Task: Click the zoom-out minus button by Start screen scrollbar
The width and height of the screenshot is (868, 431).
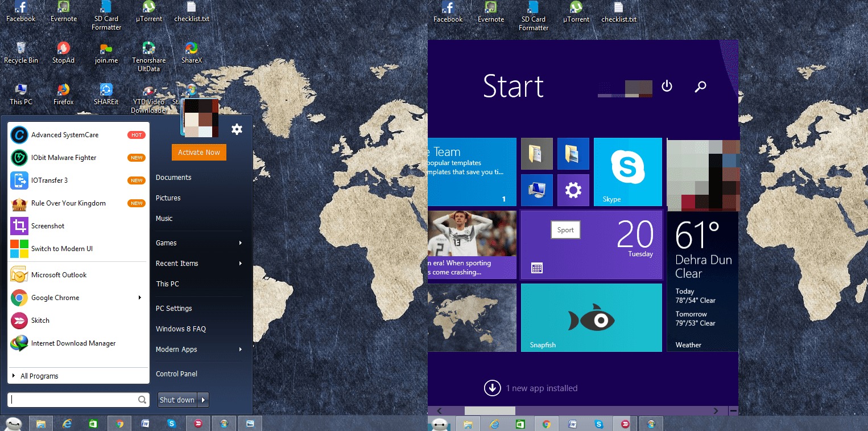Action: point(733,411)
